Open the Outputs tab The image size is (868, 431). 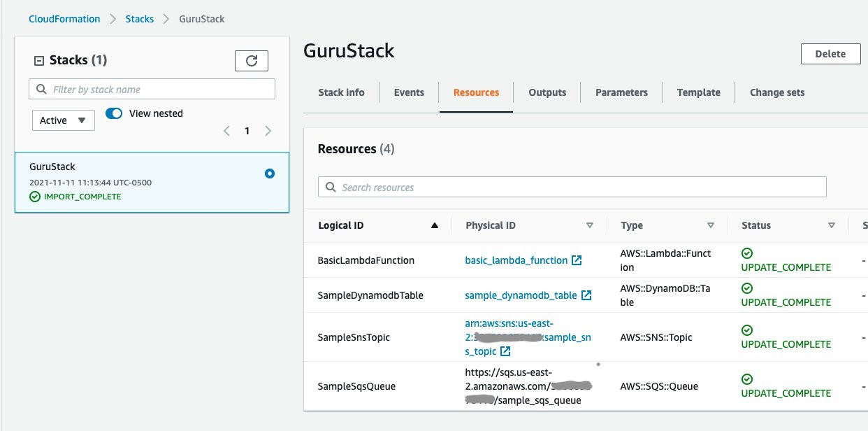(547, 92)
